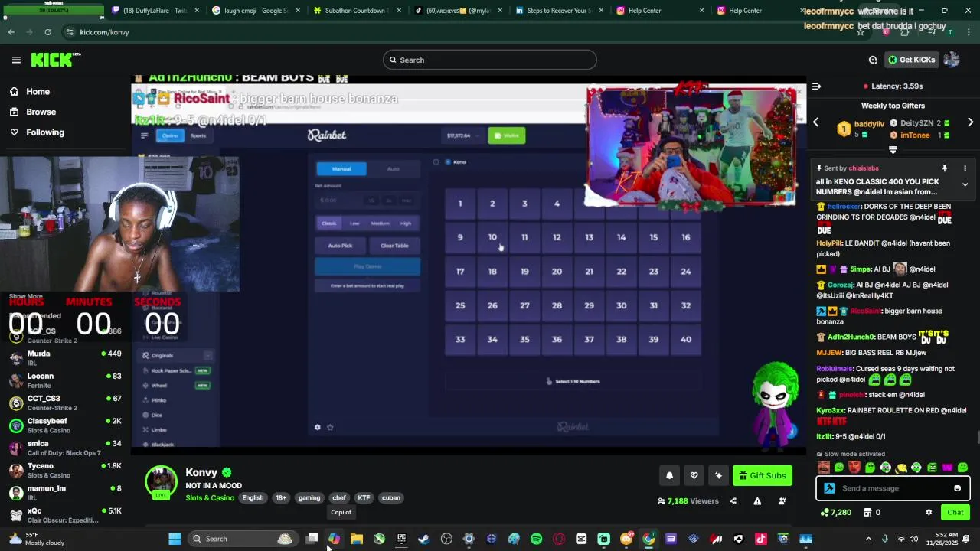Click the 7,280 points balance
This screenshot has height=551, width=980.
[835, 512]
